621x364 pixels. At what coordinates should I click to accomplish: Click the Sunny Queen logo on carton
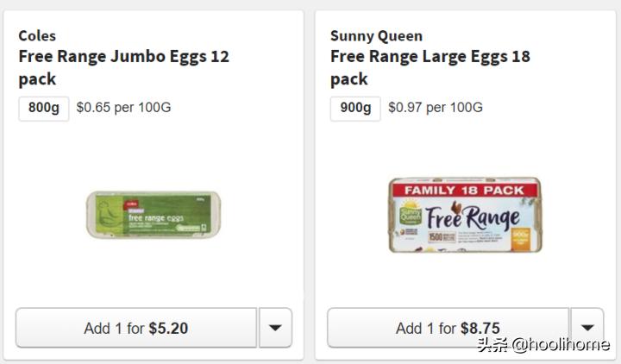(x=408, y=212)
